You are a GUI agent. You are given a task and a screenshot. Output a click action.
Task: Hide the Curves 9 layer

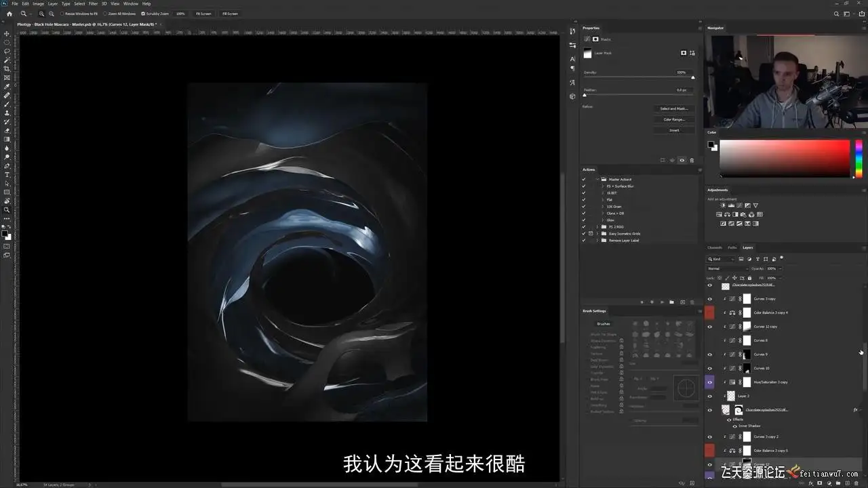710,354
